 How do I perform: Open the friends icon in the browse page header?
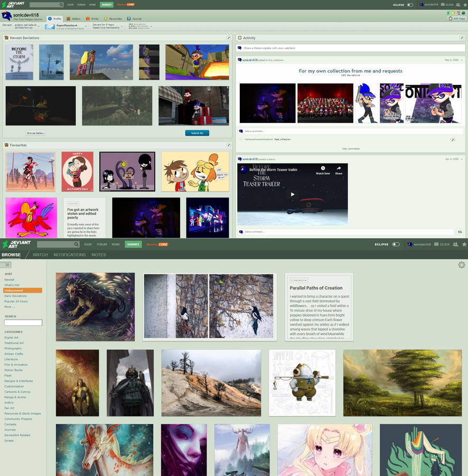[455, 244]
